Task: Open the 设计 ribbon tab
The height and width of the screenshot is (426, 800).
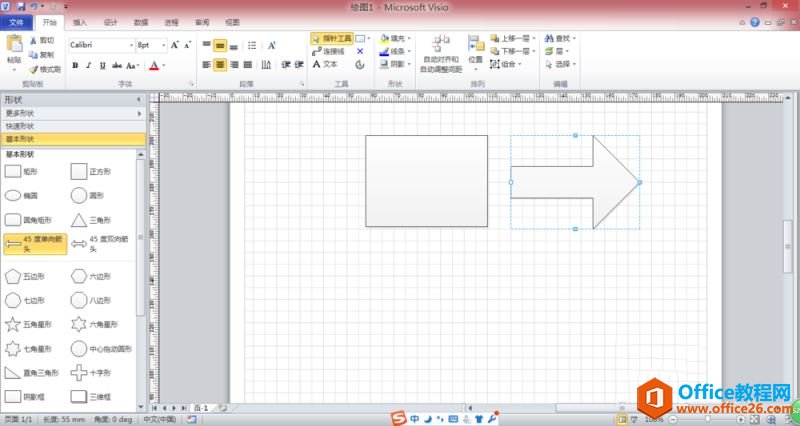Action: [110, 21]
